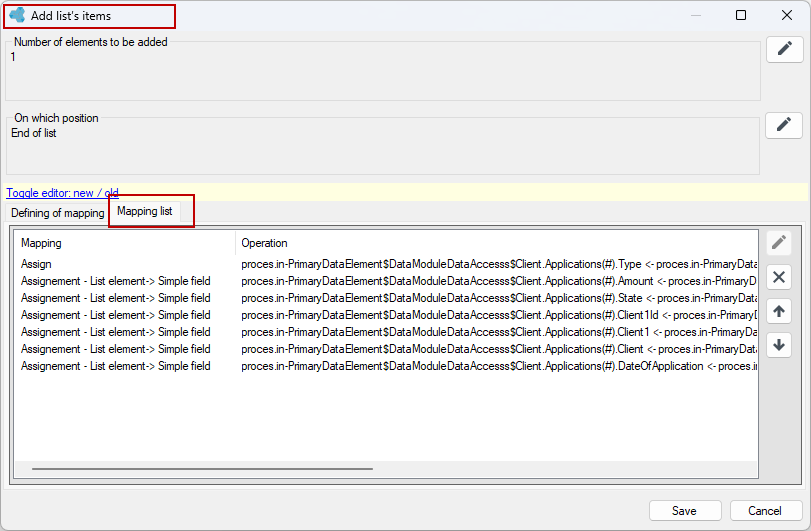
Task: Move the mapping down with arrow icon
Action: point(779,345)
